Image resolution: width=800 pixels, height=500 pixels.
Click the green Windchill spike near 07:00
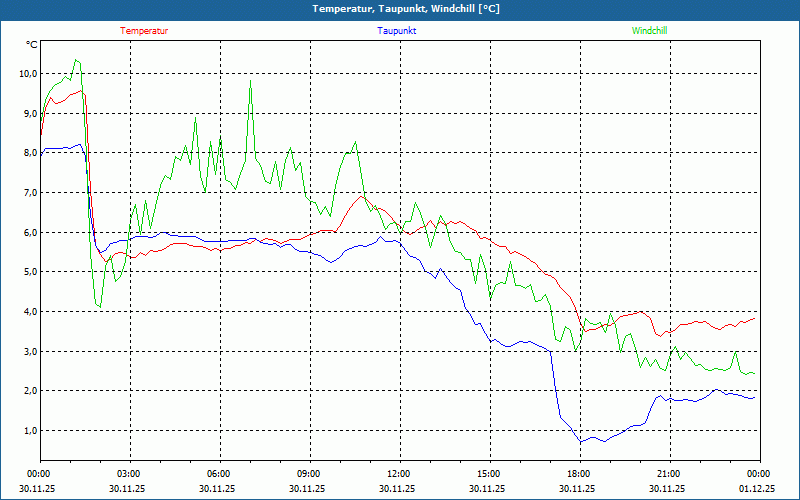tap(250, 82)
